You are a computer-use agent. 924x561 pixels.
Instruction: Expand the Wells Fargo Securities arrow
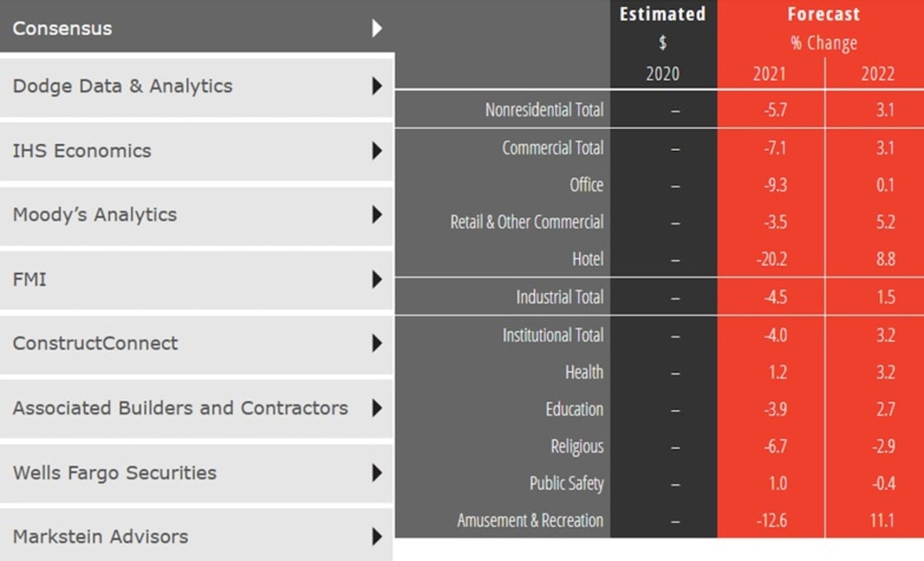(377, 473)
